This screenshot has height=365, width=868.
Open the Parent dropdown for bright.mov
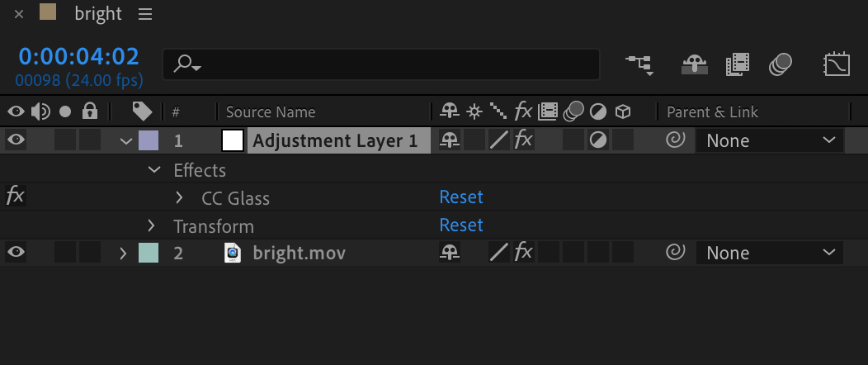tap(770, 254)
